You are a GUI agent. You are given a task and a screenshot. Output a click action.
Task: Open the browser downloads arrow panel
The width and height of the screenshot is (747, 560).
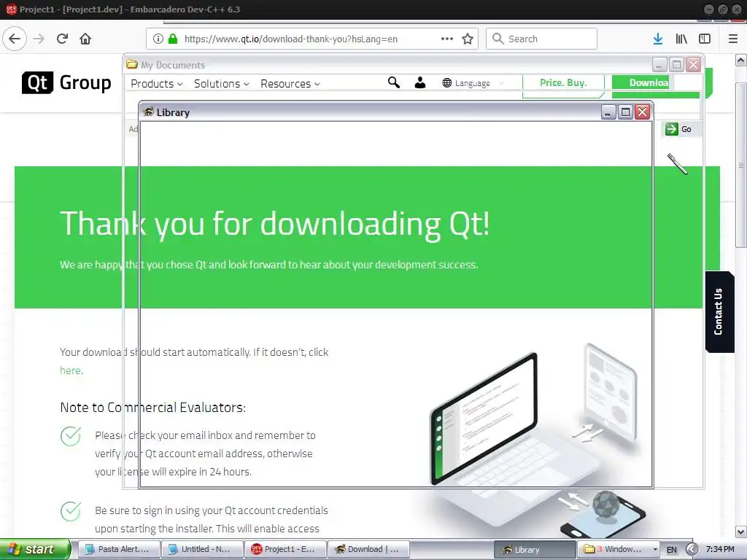click(658, 39)
